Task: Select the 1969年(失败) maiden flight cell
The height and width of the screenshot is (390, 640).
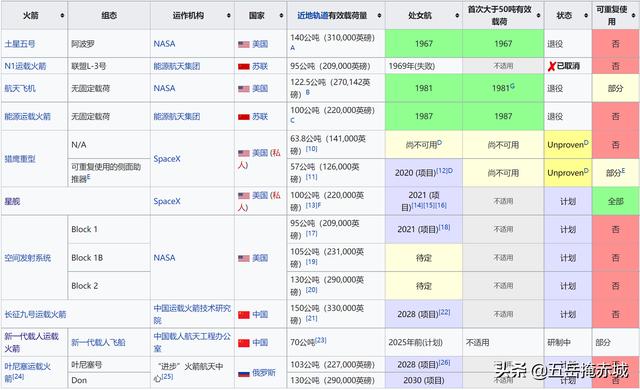Action: [424, 66]
